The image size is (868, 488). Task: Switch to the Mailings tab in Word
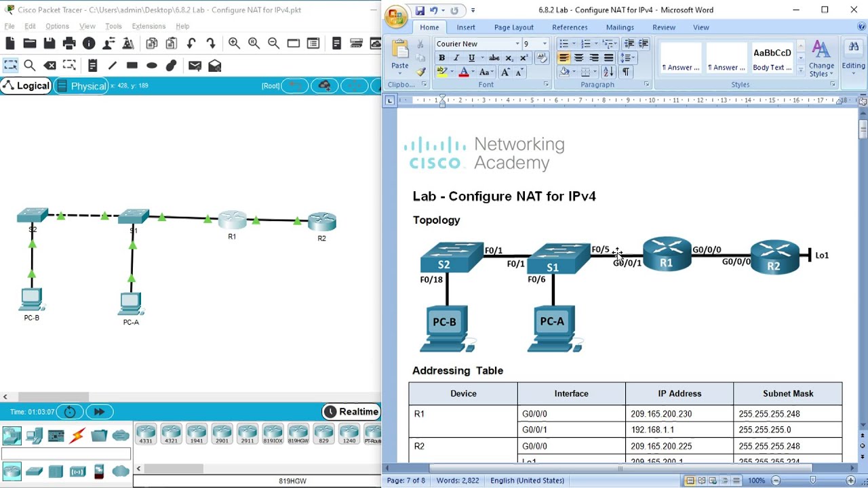[x=620, y=27]
